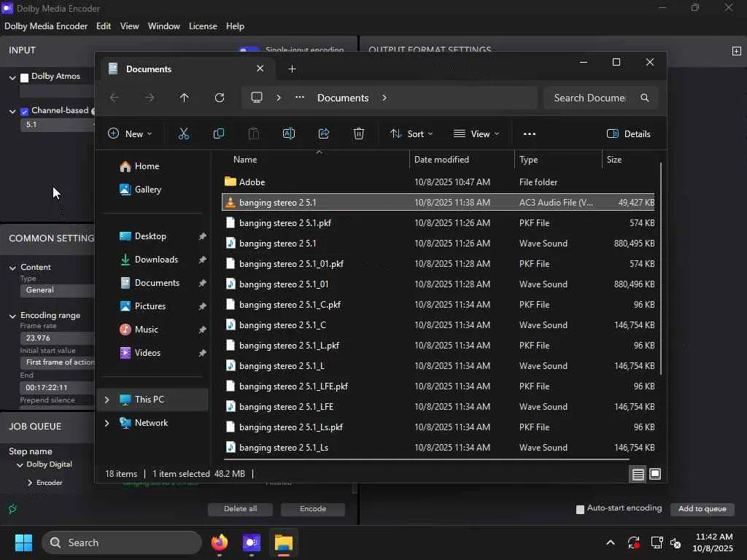Click the Paste icon in Explorer toolbar
The image size is (747, 560).
253,134
